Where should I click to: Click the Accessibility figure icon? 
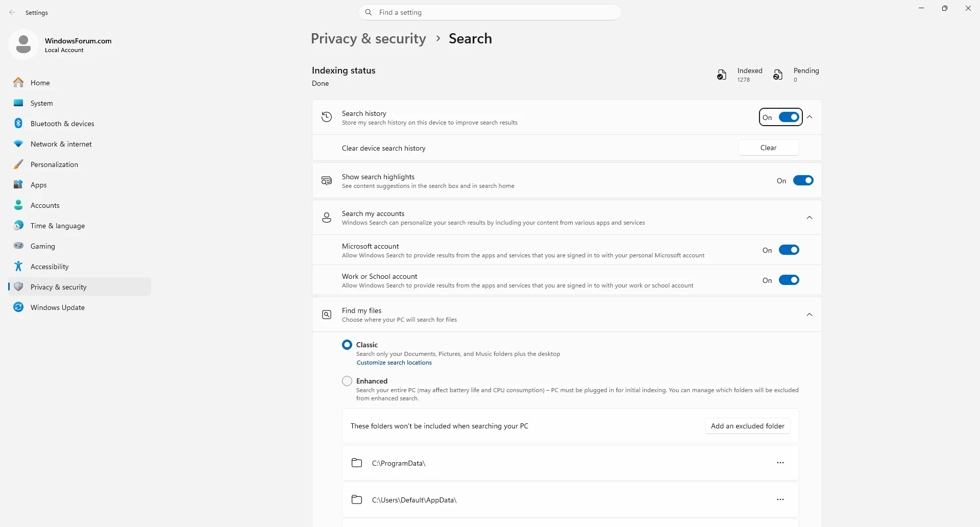pyautogui.click(x=18, y=266)
